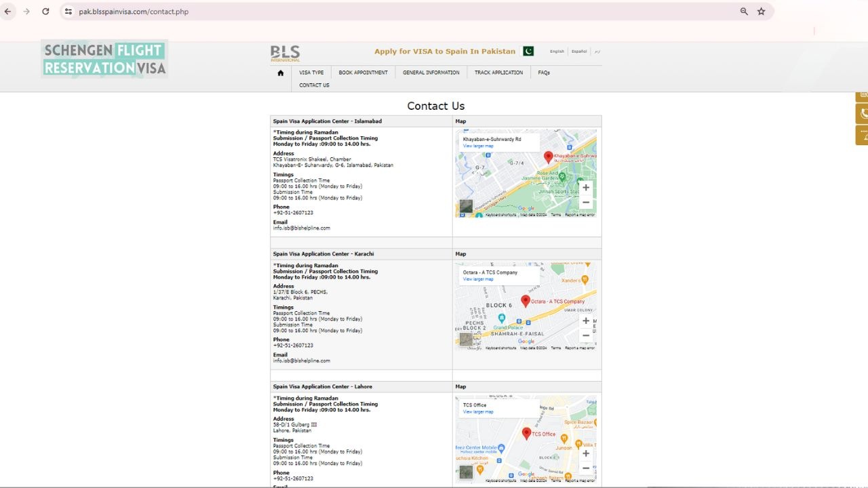This screenshot has height=488, width=868.
Task: Switch site language to Urdu
Action: [597, 52]
